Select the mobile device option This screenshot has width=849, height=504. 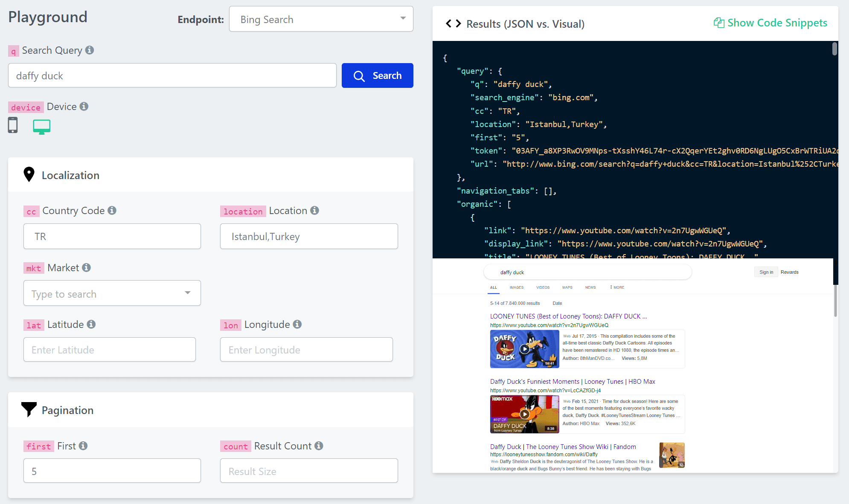point(12,125)
